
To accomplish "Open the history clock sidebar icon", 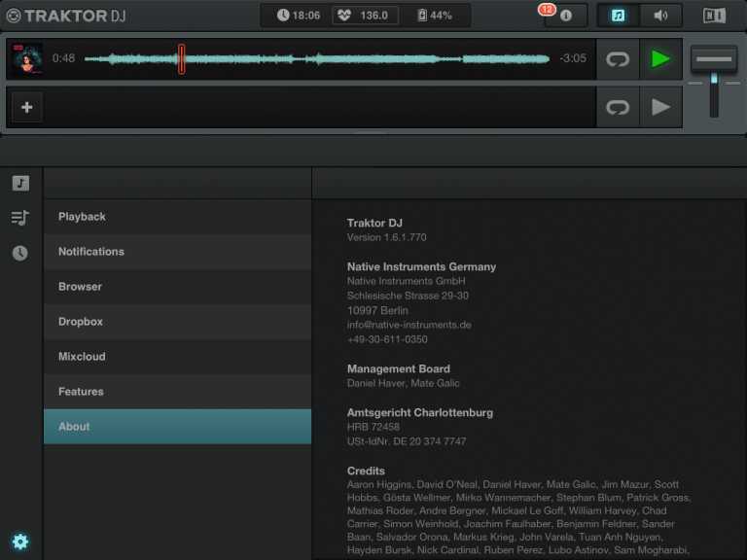I will coord(20,253).
